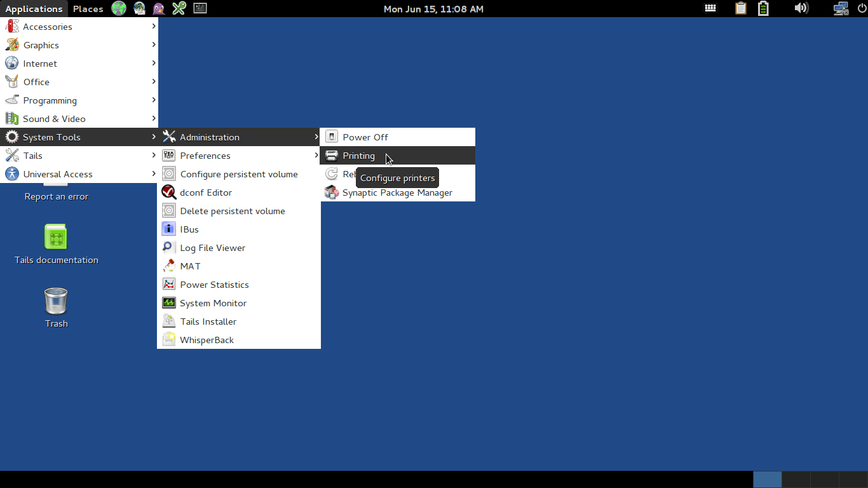Click the clipboard icon in system tray
The width and height of the screenshot is (868, 488).
point(740,8)
